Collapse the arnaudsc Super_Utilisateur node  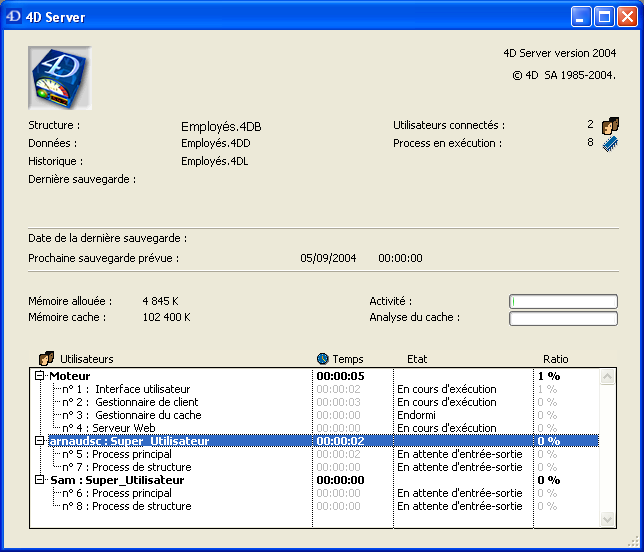click(x=40, y=441)
